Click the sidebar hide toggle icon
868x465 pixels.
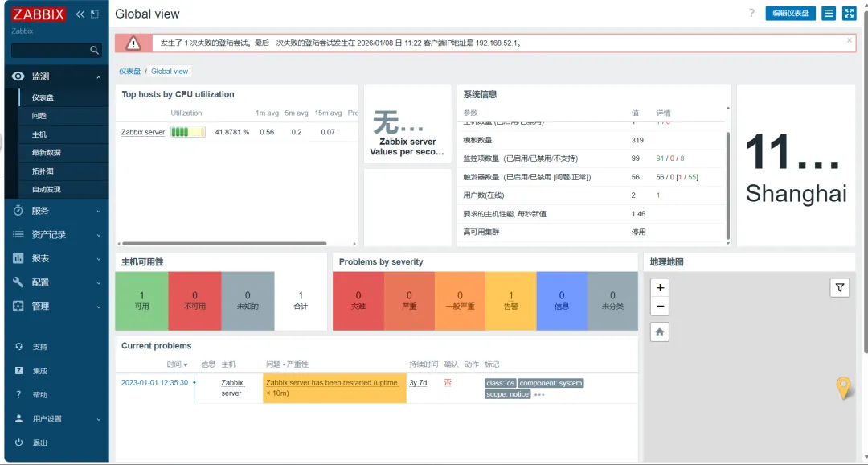point(95,14)
